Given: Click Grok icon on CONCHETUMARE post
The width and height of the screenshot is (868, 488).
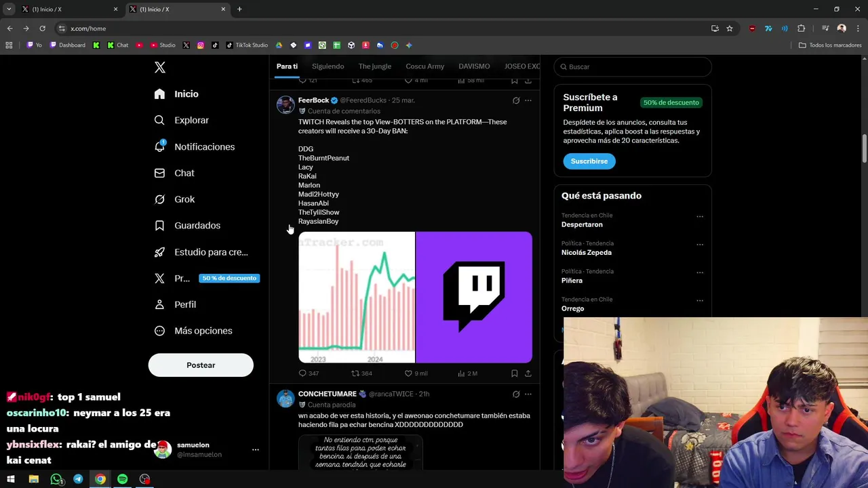Looking at the screenshot, I should (x=516, y=394).
